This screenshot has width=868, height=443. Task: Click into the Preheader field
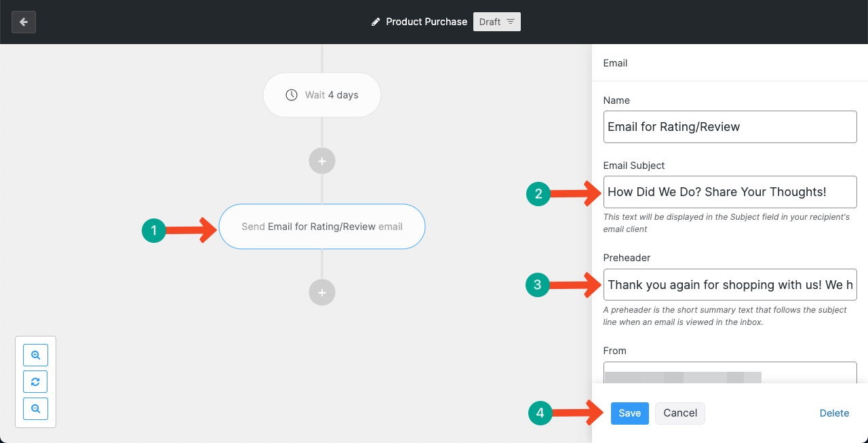pyautogui.click(x=730, y=284)
